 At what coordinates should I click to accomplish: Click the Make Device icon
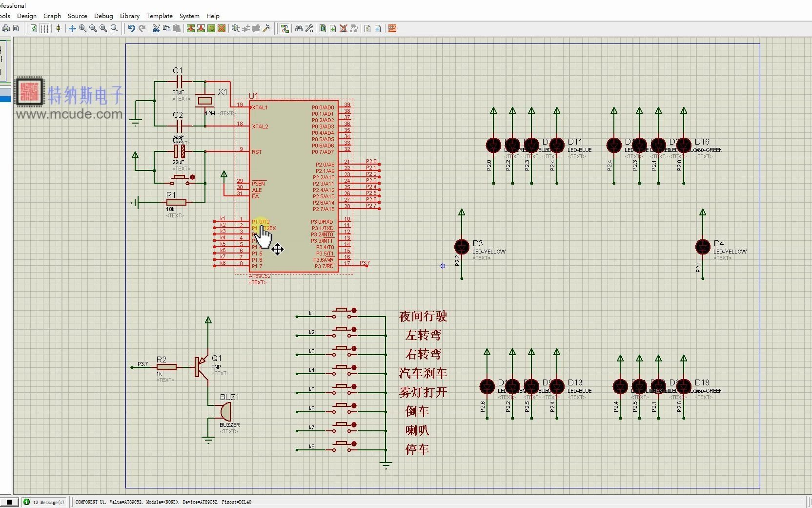[246, 28]
